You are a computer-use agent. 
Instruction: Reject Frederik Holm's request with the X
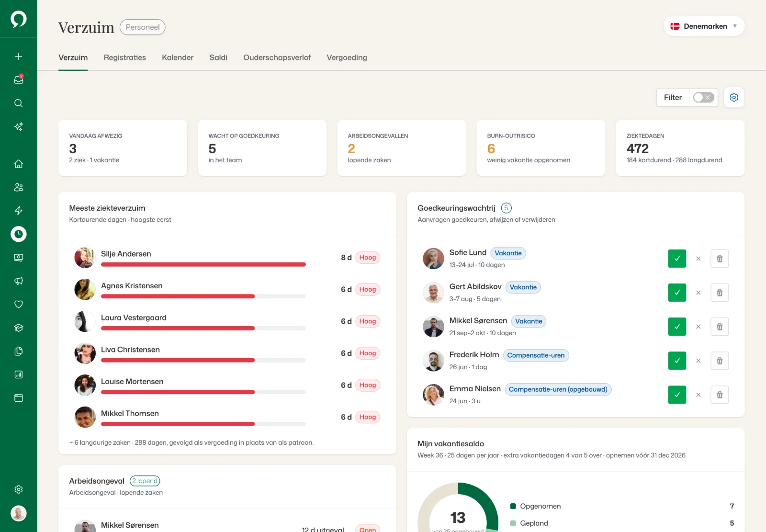(698, 361)
